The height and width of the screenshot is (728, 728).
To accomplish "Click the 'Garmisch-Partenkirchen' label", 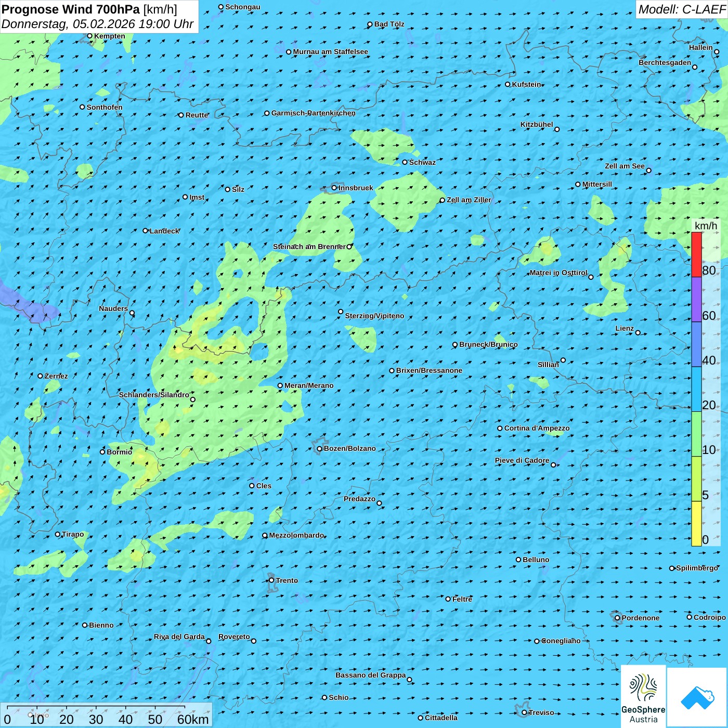I will (314, 113).
